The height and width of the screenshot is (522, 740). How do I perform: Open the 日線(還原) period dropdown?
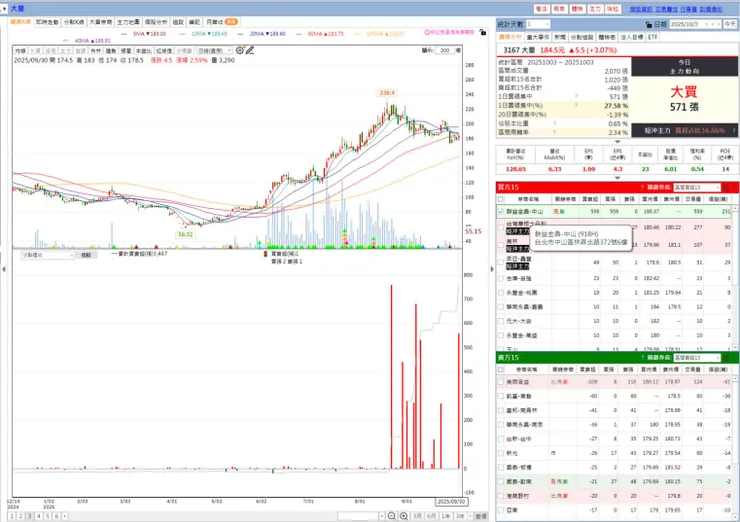pyautogui.click(x=215, y=51)
